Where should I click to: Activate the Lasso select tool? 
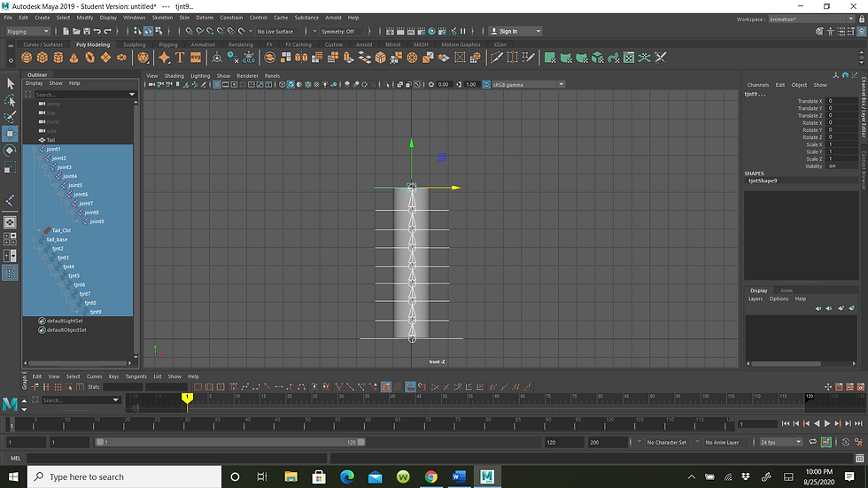click(x=10, y=100)
